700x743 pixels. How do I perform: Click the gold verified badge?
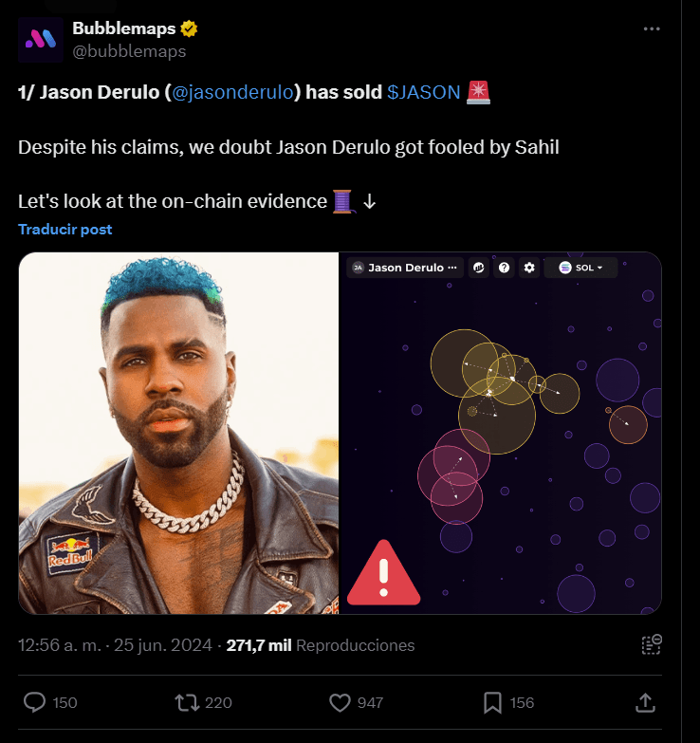[x=189, y=29]
